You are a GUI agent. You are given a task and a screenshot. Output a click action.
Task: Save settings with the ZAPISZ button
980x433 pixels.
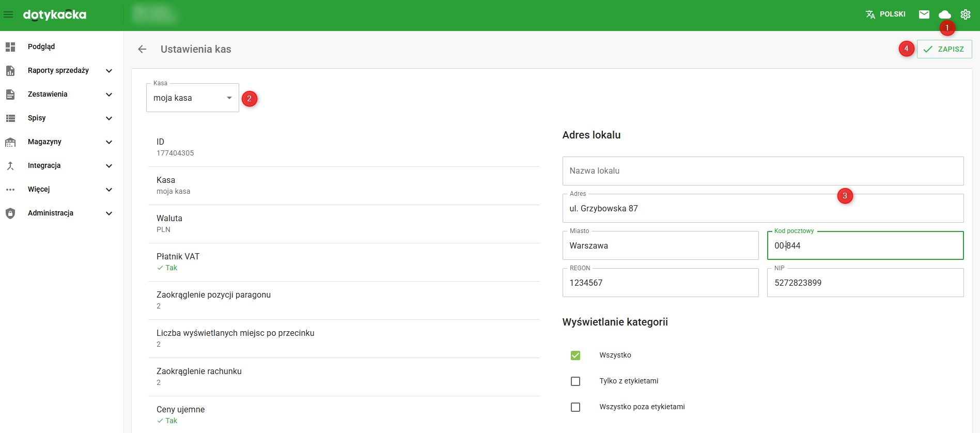pyautogui.click(x=944, y=49)
